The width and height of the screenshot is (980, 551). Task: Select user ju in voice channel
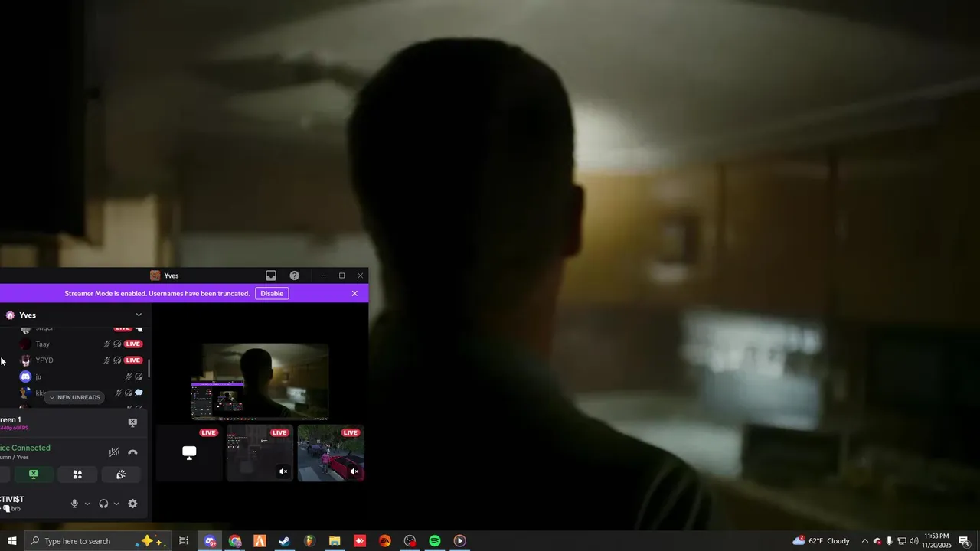coord(38,377)
